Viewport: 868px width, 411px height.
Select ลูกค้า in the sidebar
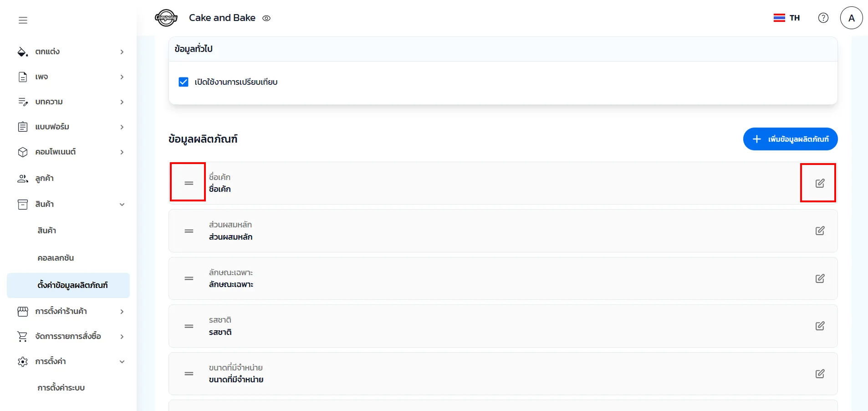(x=45, y=179)
